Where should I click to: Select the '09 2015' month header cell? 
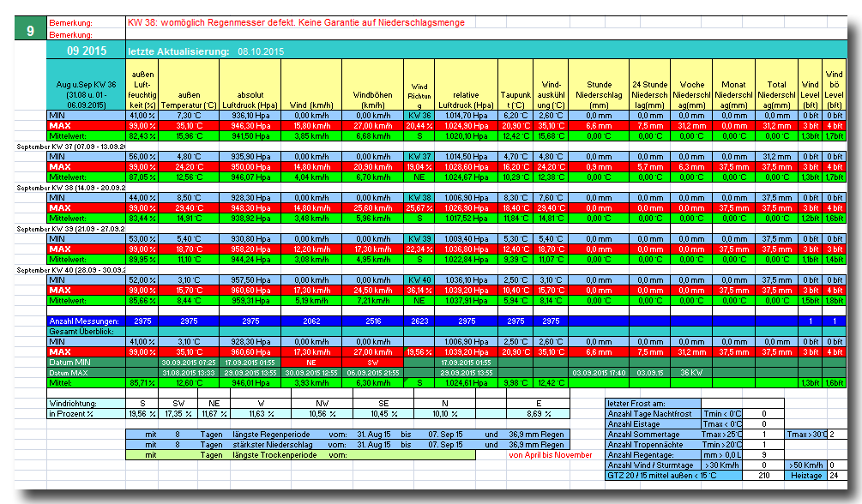click(87, 51)
